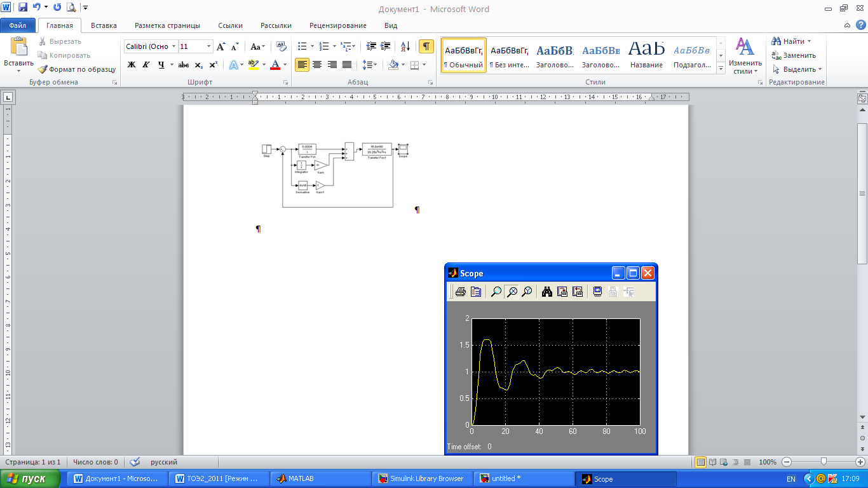Click the strikethrough formatting icon
The height and width of the screenshot is (488, 868).
[x=184, y=65]
